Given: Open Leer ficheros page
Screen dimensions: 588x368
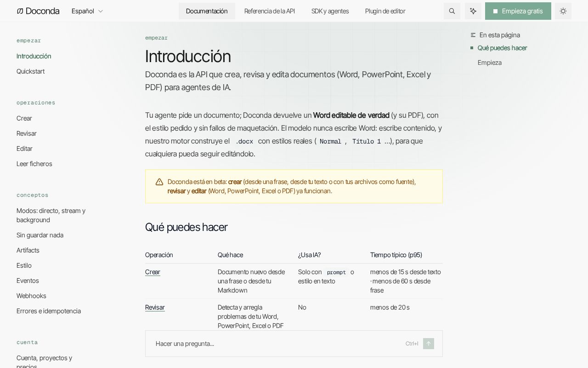Looking at the screenshot, I should (34, 164).
